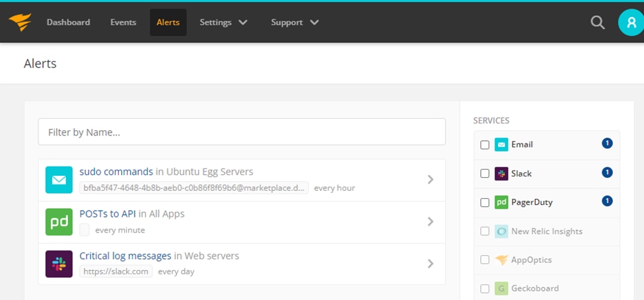The image size is (644, 300).
Task: Click the SERVICES section heading
Action: click(491, 121)
